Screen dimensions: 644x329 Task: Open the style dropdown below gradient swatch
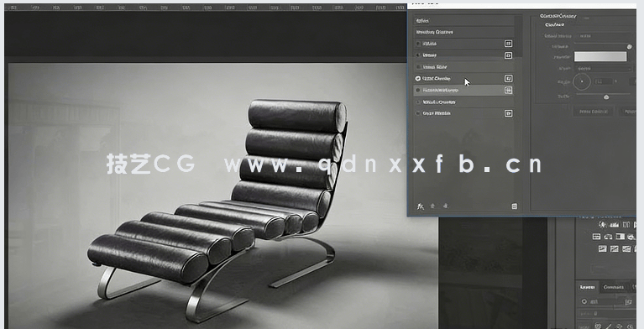click(x=603, y=69)
